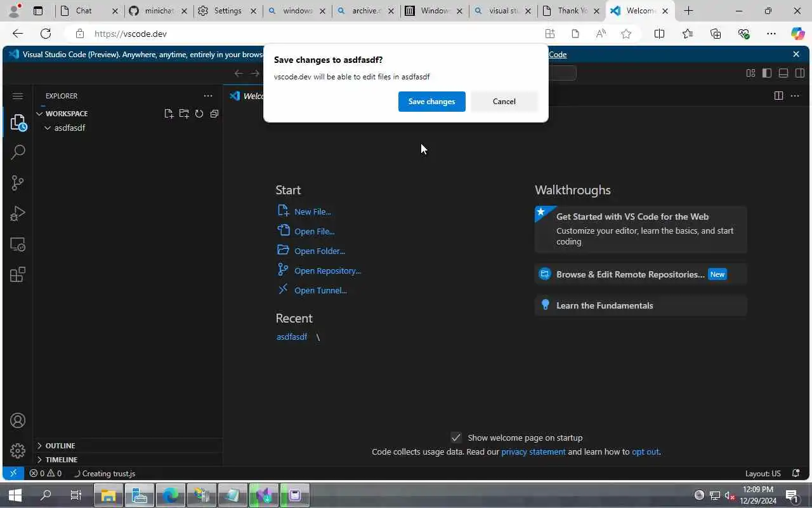812x508 pixels.
Task: Cancel the save changes dialog
Action: tap(504, 102)
